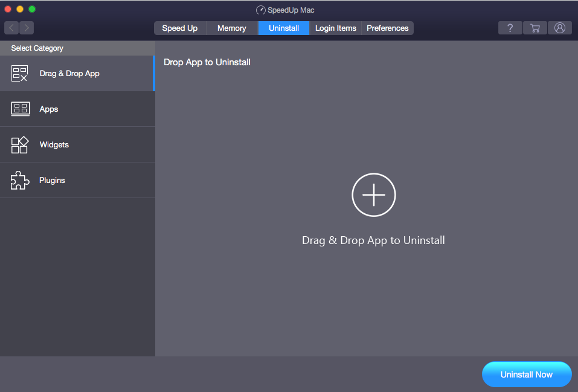
Task: Click the Drag & Drop App sidebar icon
Action: [20, 74]
